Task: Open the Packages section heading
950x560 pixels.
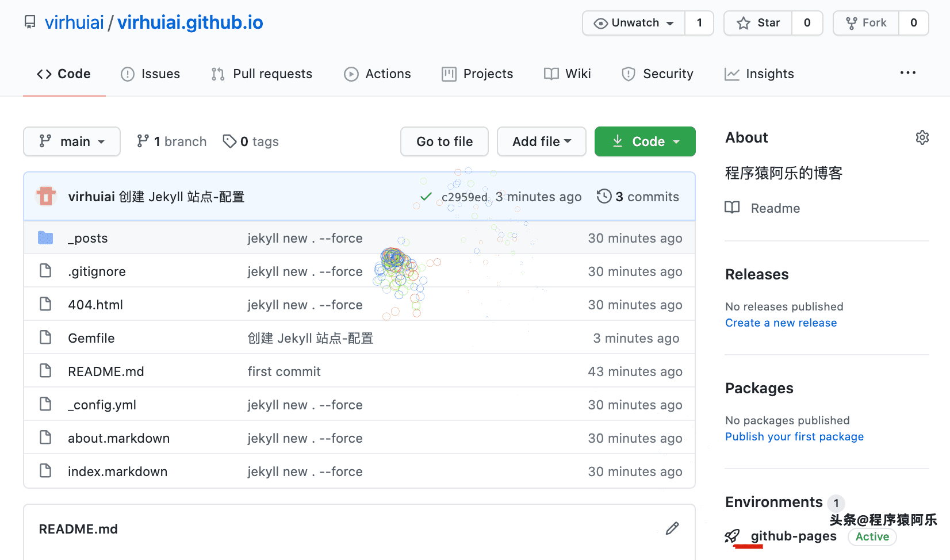Action: click(759, 388)
